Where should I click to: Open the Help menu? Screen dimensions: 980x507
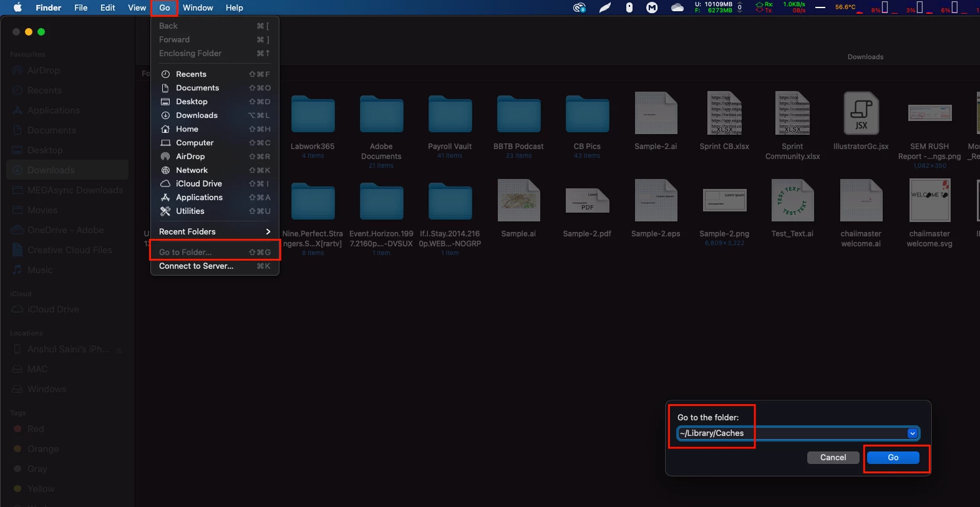pyautogui.click(x=235, y=7)
